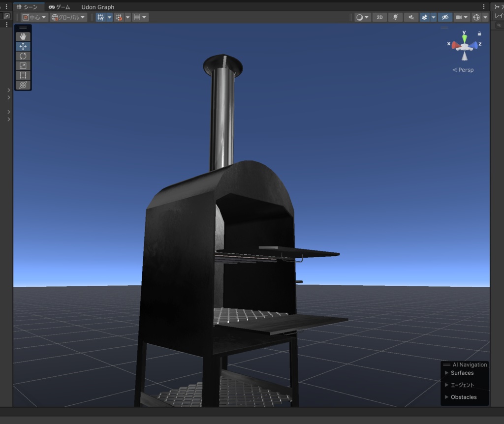This screenshot has width=504, height=424.
Task: Select the Rect transform tool
Action: [x=23, y=75]
